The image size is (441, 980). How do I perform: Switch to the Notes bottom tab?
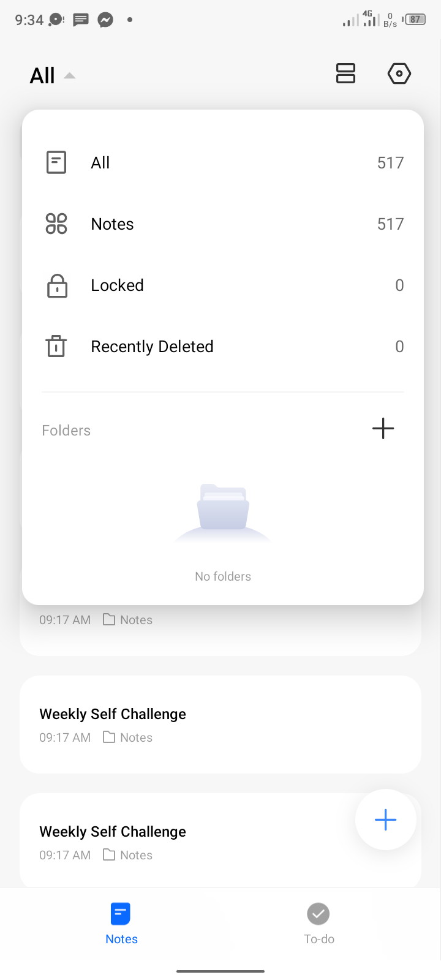121,924
